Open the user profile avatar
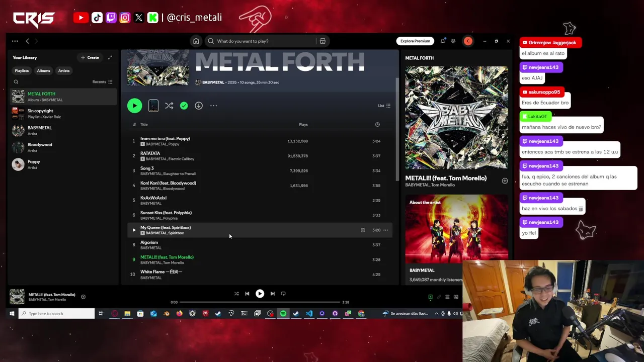The image size is (644, 362). coord(468,41)
